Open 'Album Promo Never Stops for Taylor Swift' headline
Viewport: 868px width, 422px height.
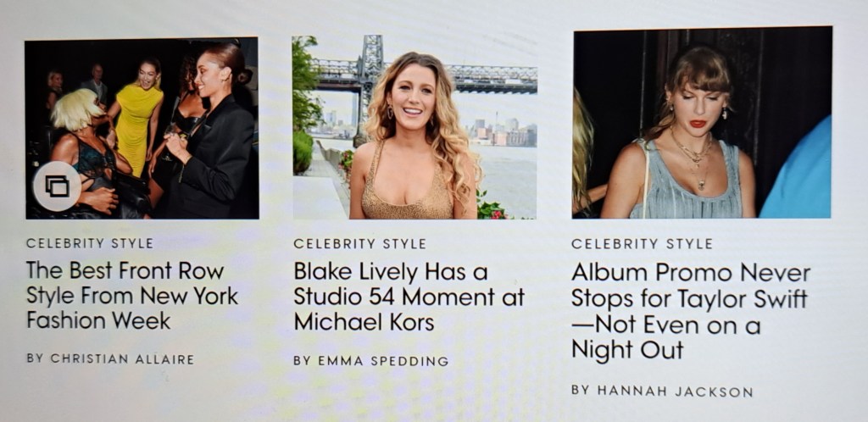[x=691, y=311]
